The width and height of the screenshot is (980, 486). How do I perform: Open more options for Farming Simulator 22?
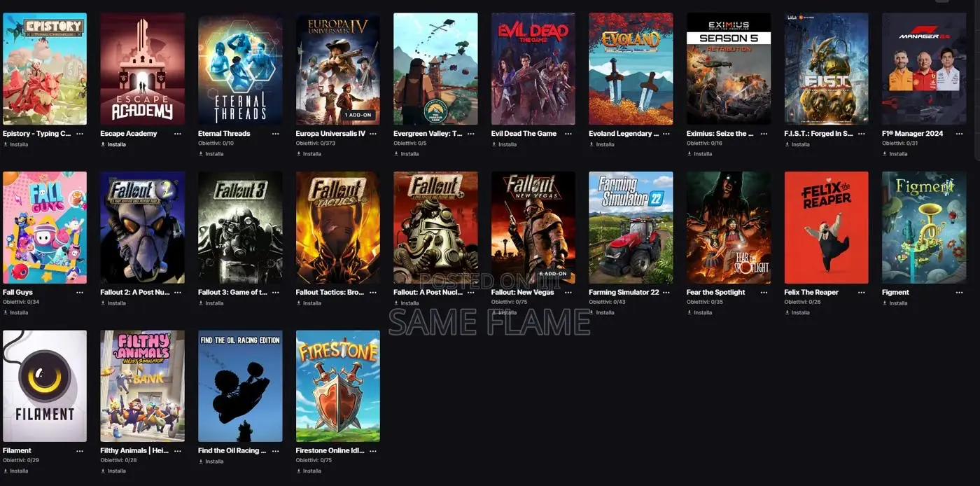666,293
